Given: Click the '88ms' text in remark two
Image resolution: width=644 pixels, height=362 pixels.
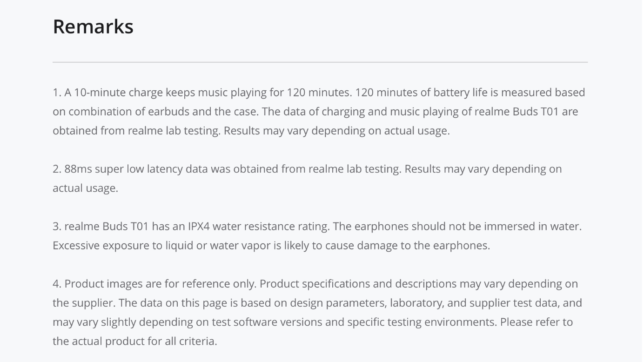Looking at the screenshot, I should click(x=78, y=169).
